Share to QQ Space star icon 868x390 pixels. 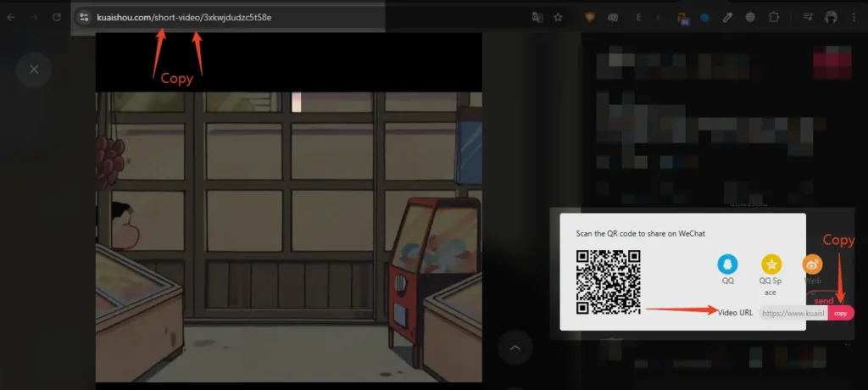click(x=771, y=265)
